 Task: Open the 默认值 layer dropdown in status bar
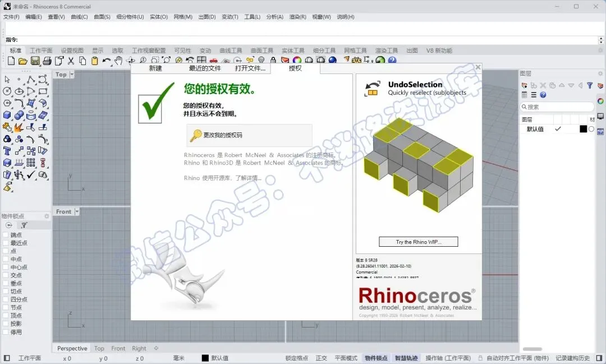coord(215,358)
